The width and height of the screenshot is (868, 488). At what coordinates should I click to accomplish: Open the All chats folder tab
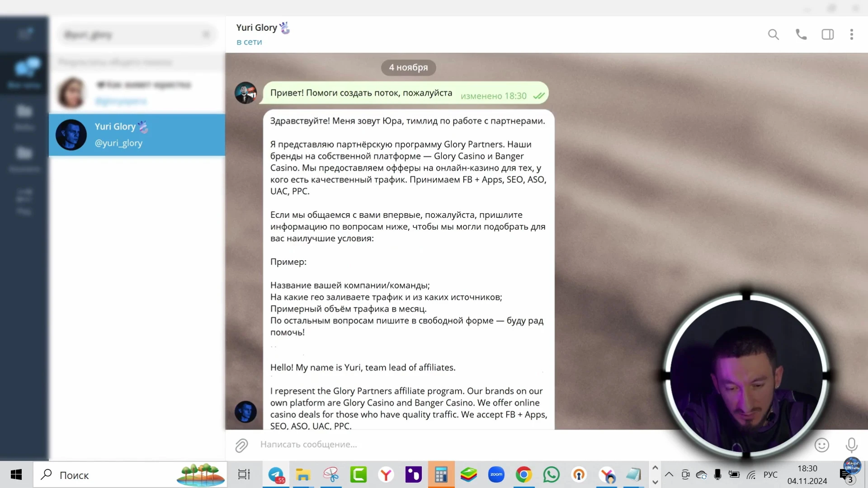point(24,73)
